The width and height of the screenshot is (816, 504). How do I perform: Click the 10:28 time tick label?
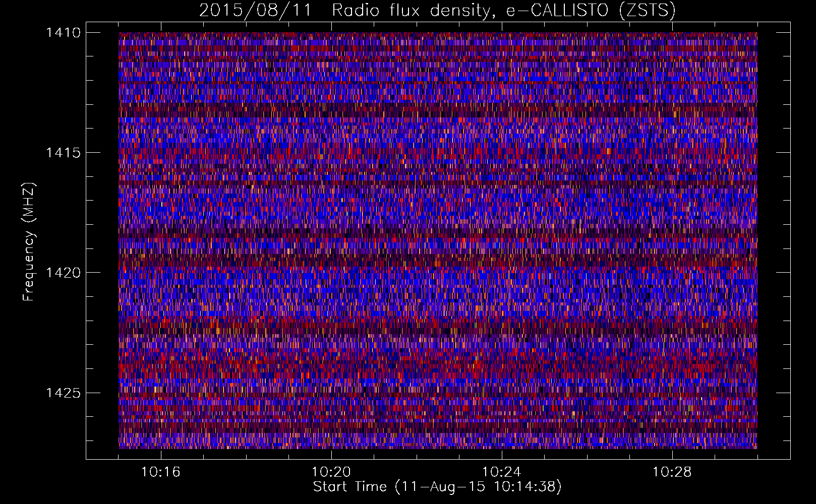pos(672,472)
